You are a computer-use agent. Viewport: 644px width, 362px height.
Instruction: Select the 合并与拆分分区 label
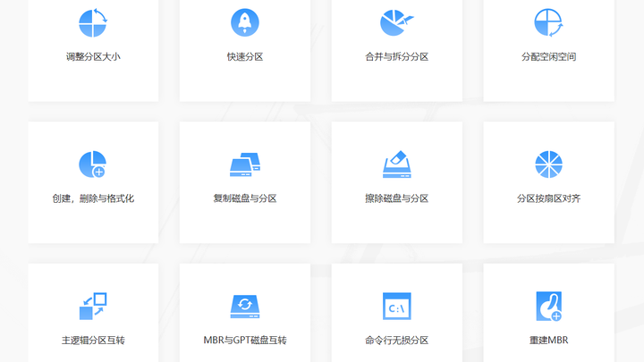(397, 56)
